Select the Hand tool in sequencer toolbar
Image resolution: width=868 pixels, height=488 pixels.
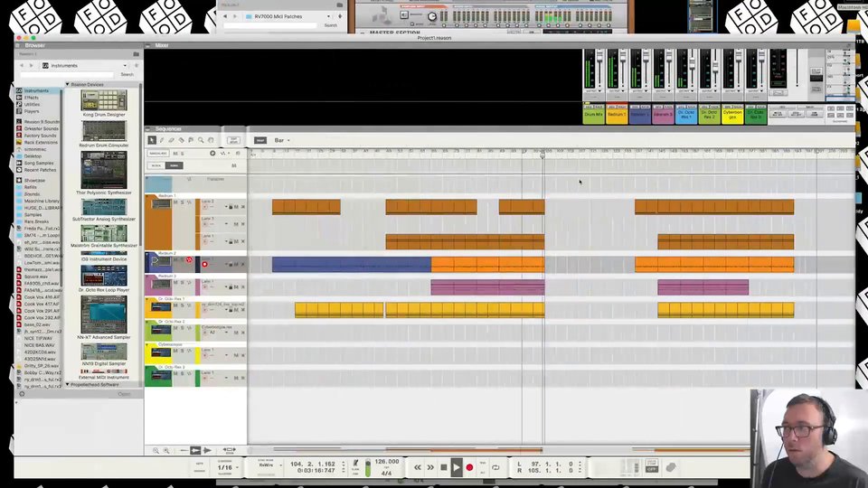211,141
